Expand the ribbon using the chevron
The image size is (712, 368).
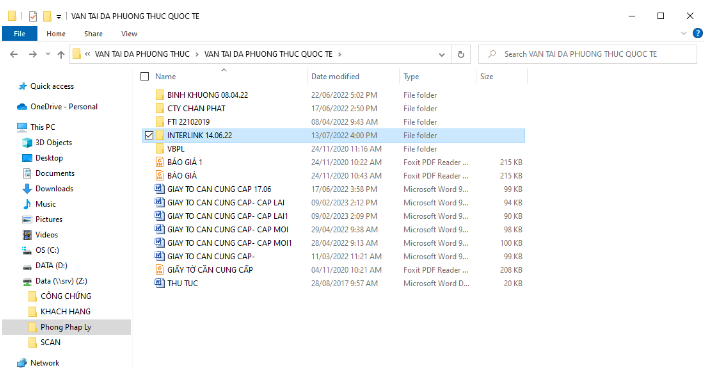(x=684, y=34)
